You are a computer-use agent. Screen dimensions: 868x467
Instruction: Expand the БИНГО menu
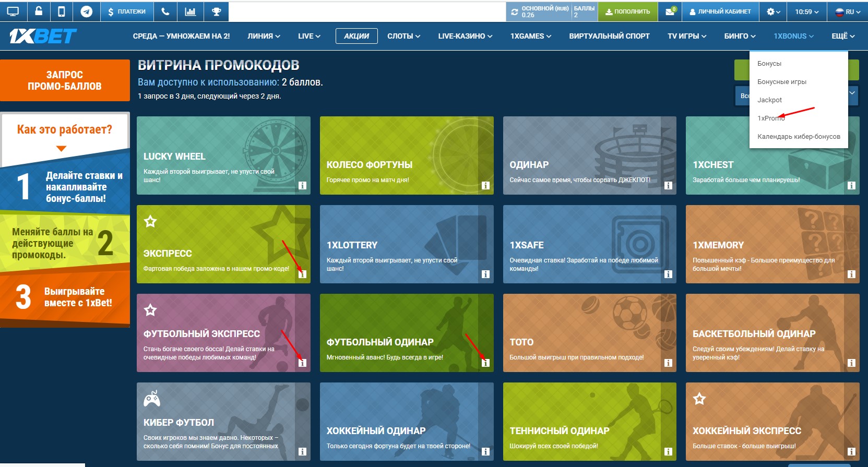point(740,36)
